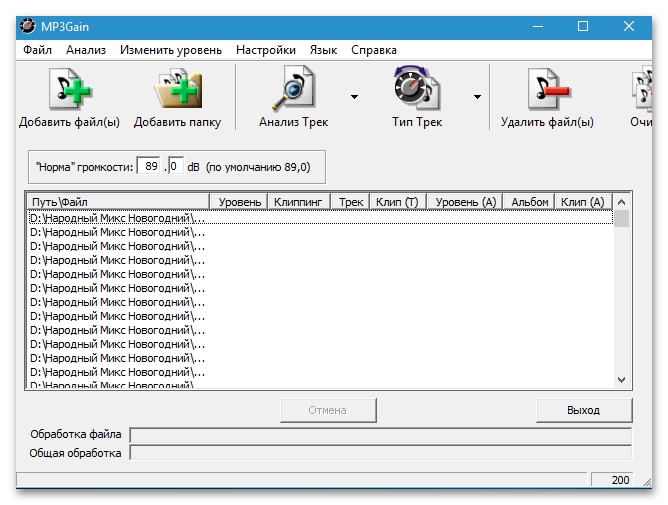Expand the Track Analysis dropdown arrow
Viewport: 668px width, 505px height.
click(x=354, y=97)
